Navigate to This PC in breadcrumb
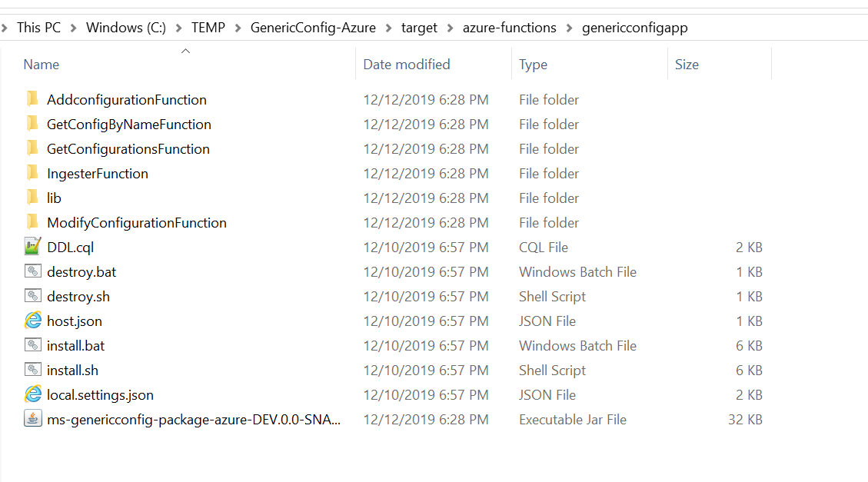The height and width of the screenshot is (482, 868). (x=38, y=28)
